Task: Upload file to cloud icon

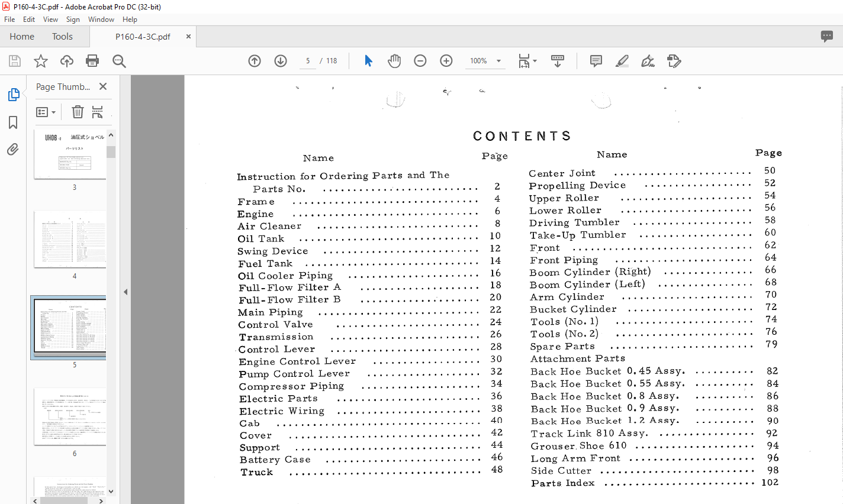Action: [67, 61]
